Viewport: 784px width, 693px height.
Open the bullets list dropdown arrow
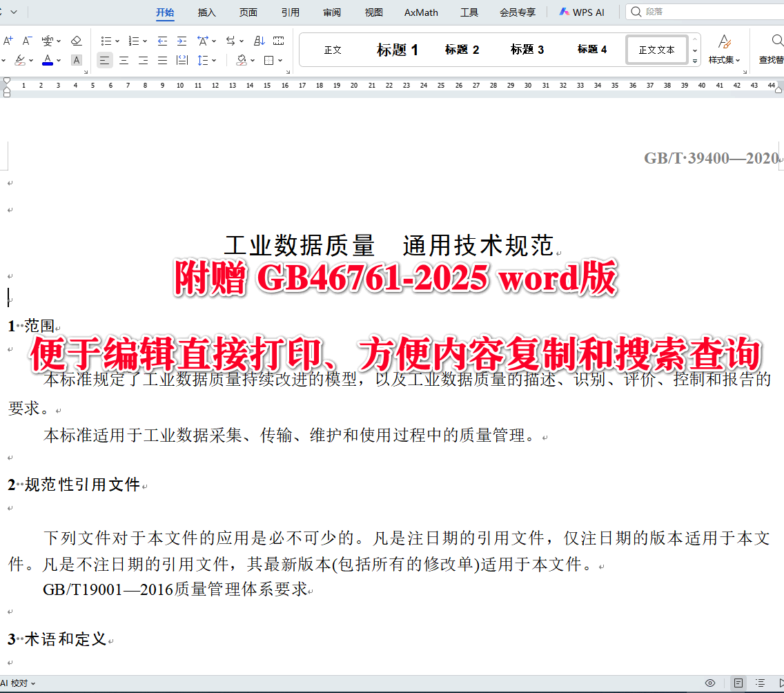click(117, 40)
